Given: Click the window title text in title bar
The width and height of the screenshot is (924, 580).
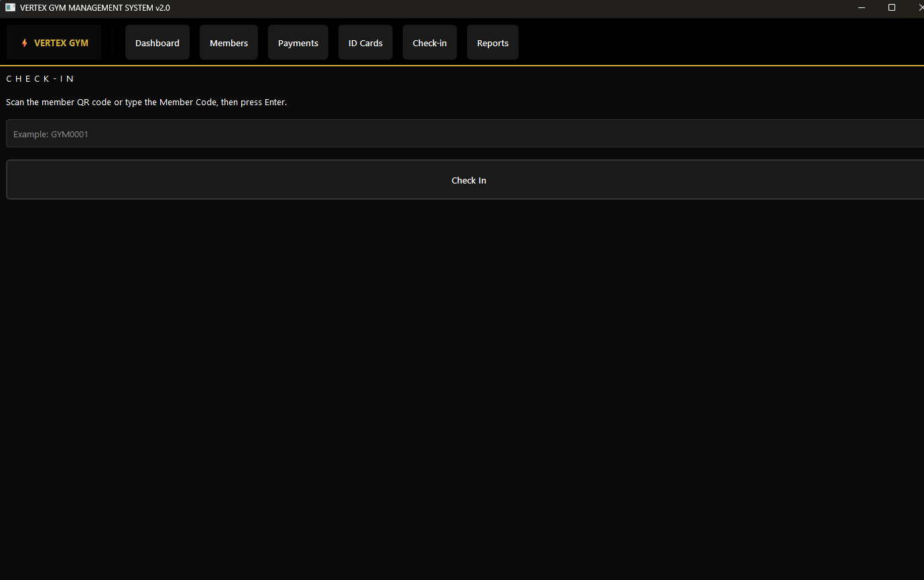Looking at the screenshot, I should point(95,7).
